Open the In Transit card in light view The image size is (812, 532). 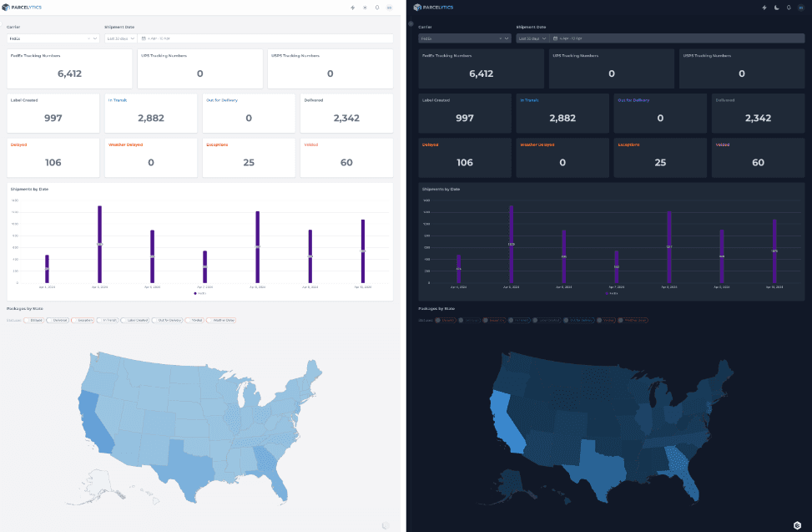tap(151, 113)
